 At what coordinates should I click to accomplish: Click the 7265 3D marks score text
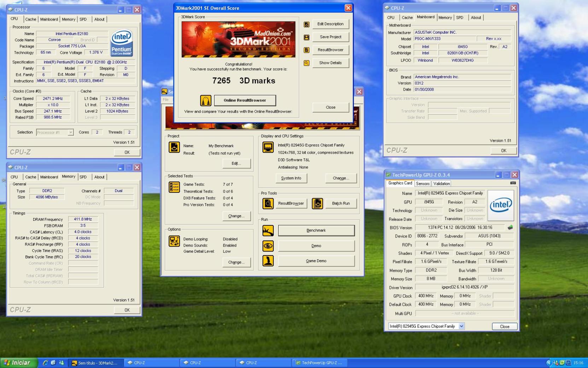[x=244, y=81]
